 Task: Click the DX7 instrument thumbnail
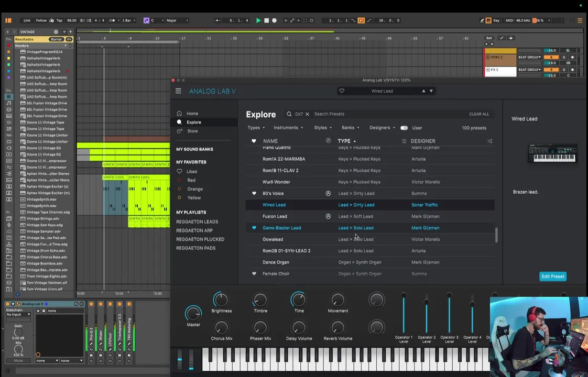(x=552, y=153)
